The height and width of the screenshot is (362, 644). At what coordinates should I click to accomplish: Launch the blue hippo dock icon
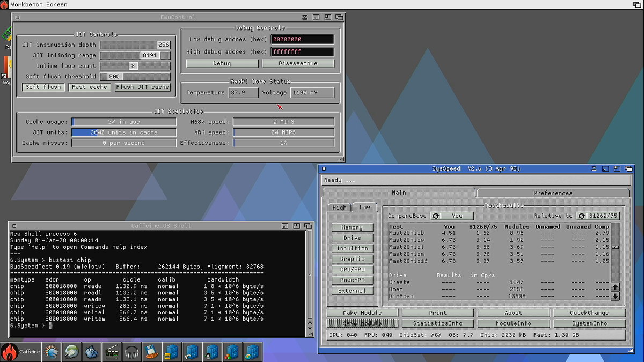92,352
